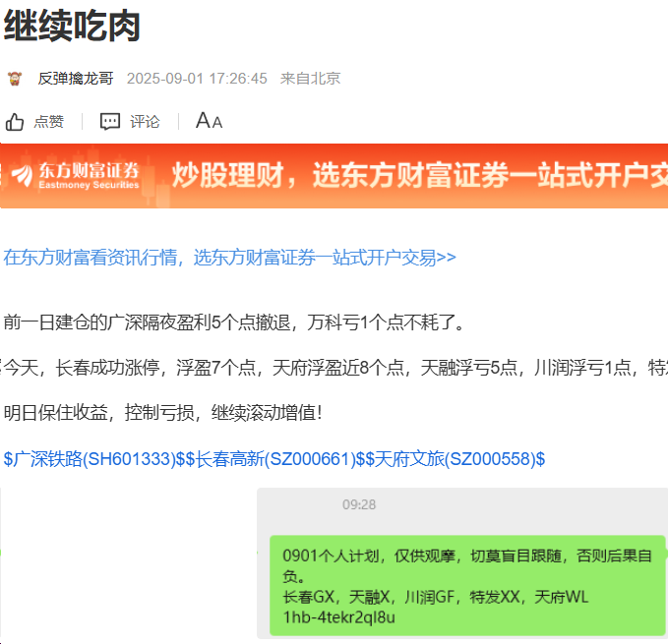Click the Eastmoney Securities logo in banner
The image size is (668, 644).
point(76,175)
